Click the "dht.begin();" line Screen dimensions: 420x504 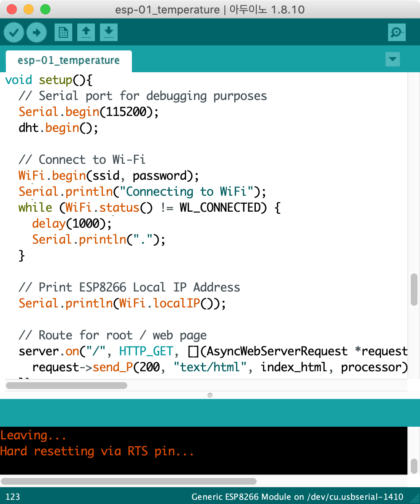pyautogui.click(x=58, y=128)
